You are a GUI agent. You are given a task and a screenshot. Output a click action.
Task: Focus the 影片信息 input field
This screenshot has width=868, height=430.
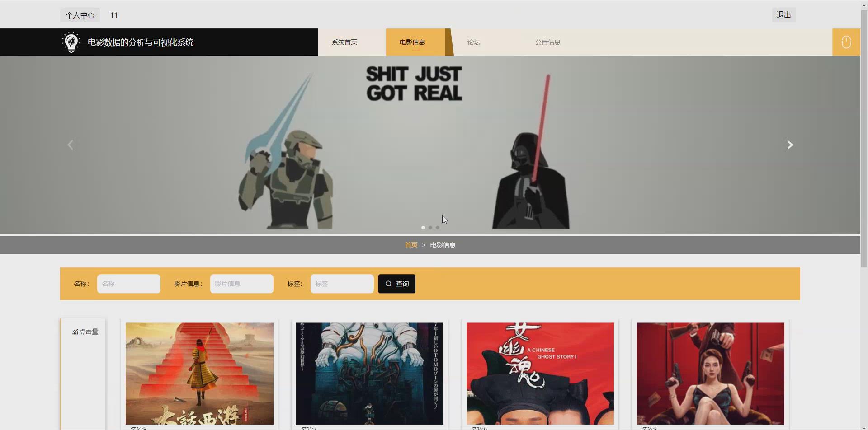click(x=242, y=284)
